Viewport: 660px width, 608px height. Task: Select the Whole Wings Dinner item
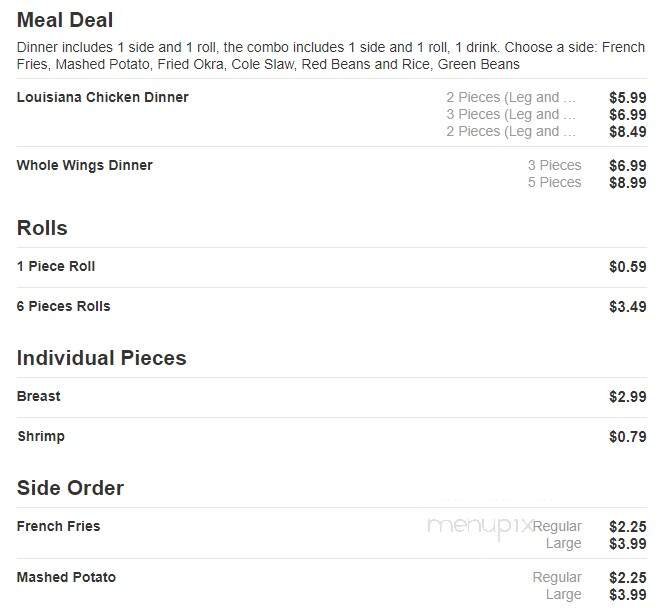coord(84,165)
